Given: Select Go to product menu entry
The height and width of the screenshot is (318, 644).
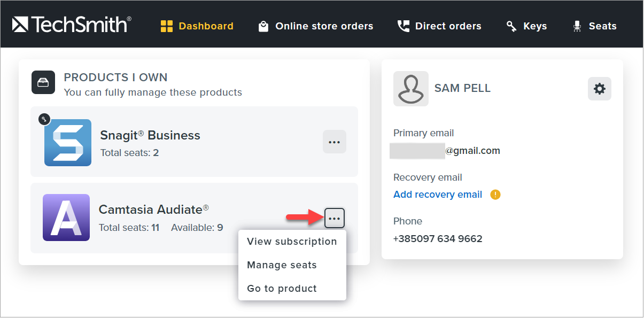Looking at the screenshot, I should [x=282, y=289].
